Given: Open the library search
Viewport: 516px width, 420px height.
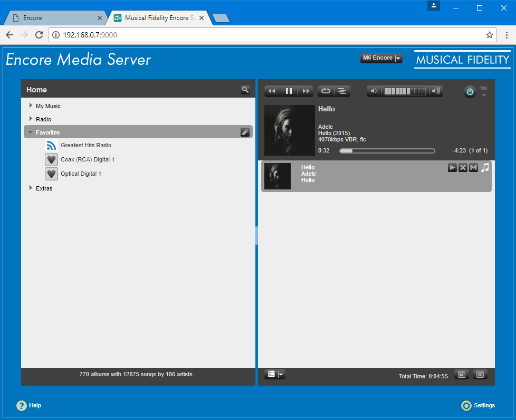Looking at the screenshot, I should point(245,90).
